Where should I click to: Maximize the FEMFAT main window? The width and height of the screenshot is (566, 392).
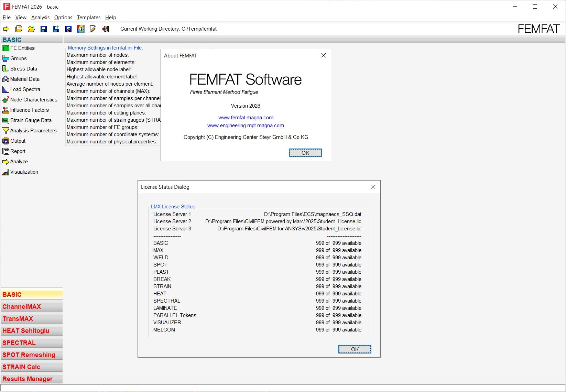(535, 7)
